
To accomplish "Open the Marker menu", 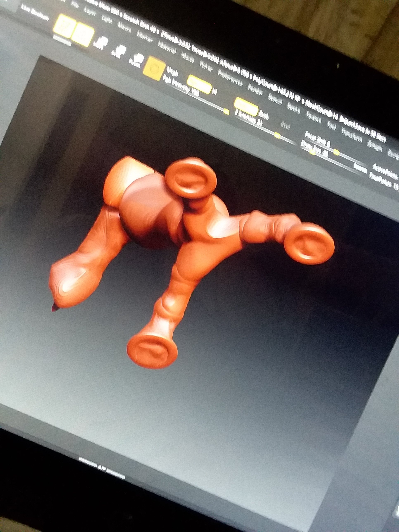I will [145, 37].
